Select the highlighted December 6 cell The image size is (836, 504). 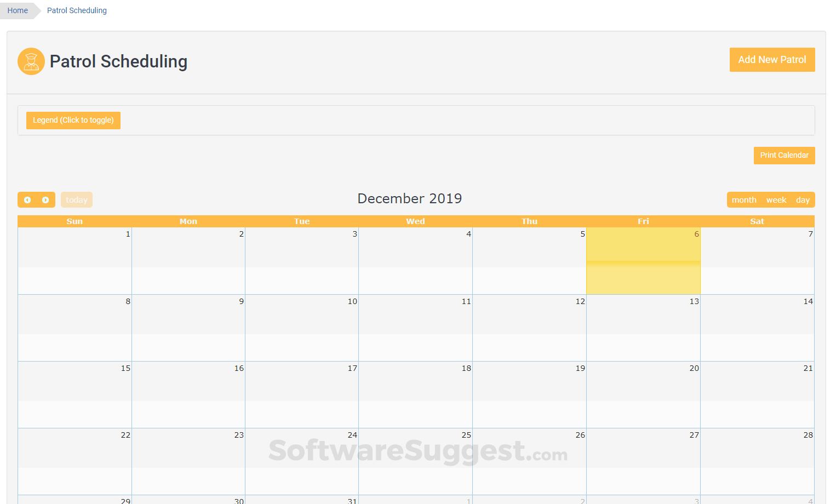point(643,261)
